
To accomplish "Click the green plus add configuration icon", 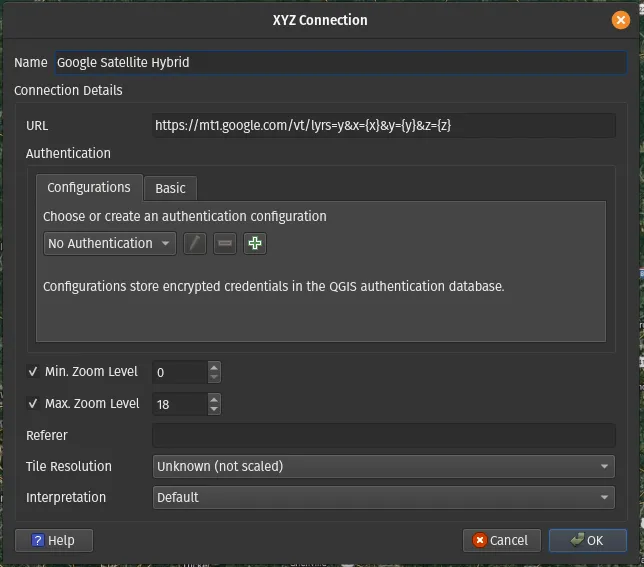I will point(255,243).
